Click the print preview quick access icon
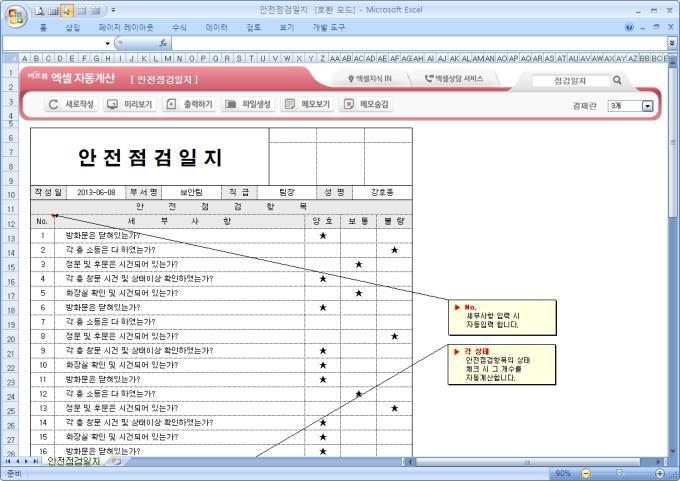 (x=40, y=10)
